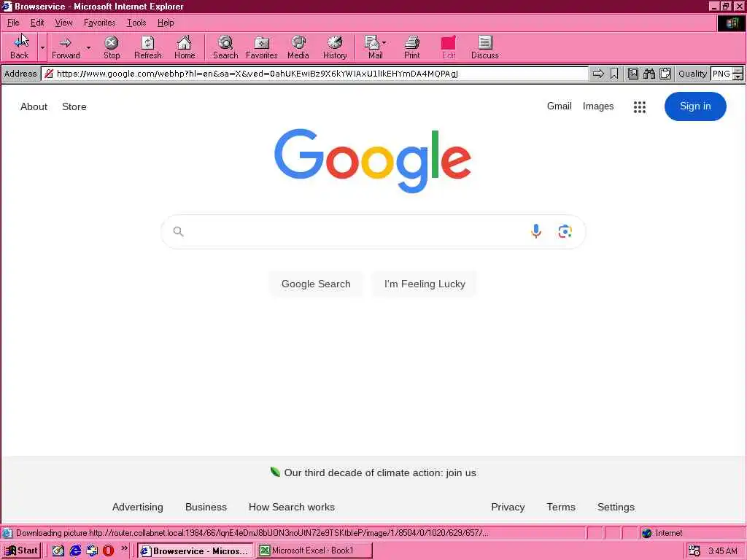Image resolution: width=747 pixels, height=560 pixels.
Task: Switch to Microsoft Excel - Book1 taskbar button
Action: 314,551
